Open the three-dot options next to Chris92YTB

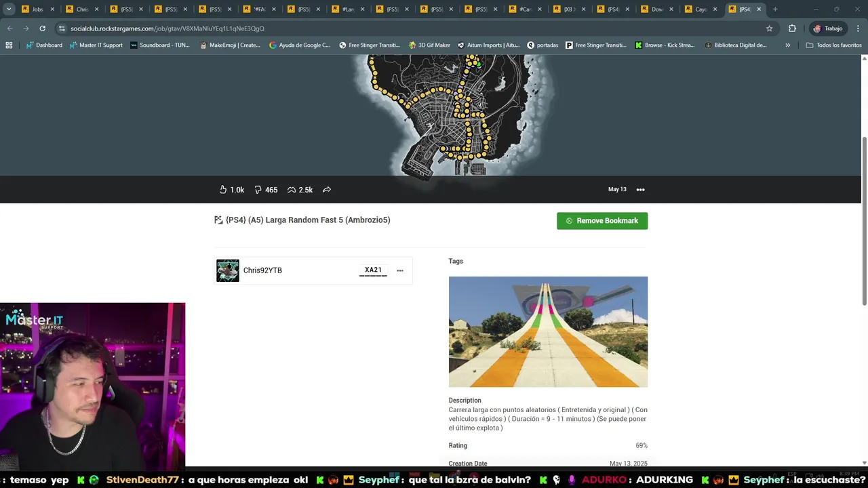click(400, 270)
